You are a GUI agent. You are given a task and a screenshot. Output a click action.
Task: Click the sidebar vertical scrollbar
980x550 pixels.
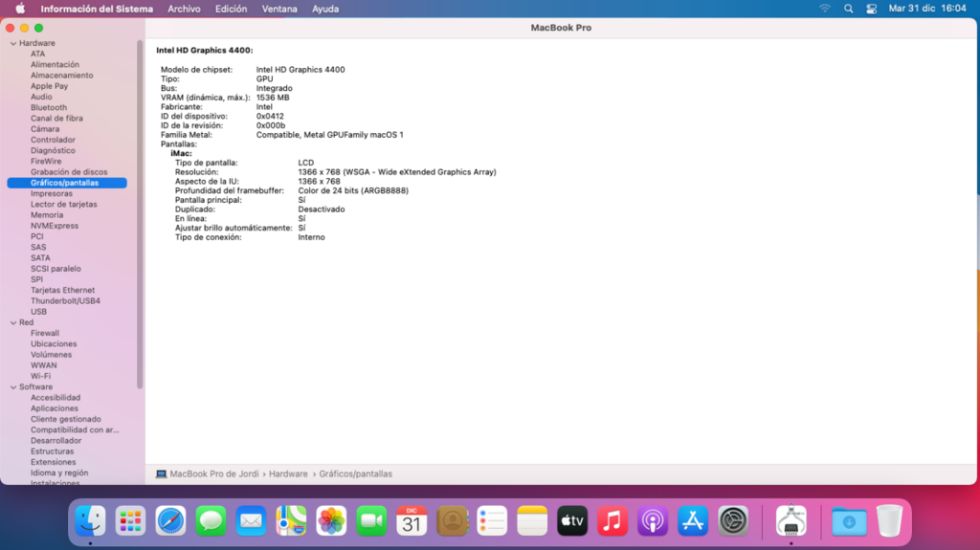pos(140,220)
